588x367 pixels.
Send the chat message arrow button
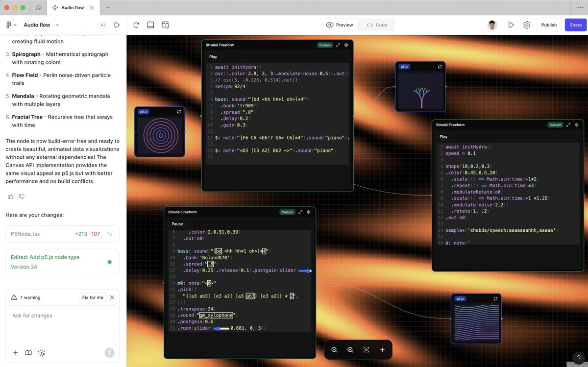coord(109,353)
